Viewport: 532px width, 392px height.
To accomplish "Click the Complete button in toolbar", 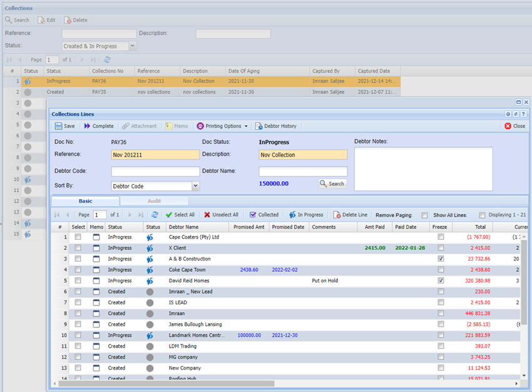I will point(99,126).
